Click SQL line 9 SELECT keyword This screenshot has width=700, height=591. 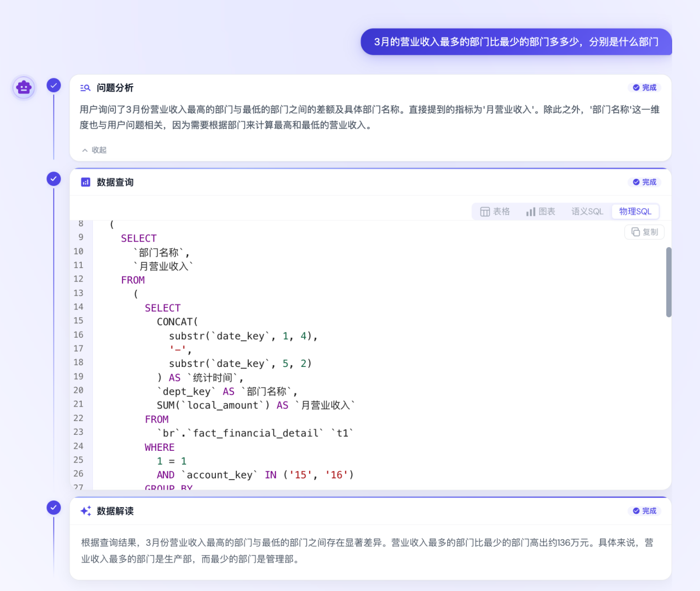coord(139,238)
